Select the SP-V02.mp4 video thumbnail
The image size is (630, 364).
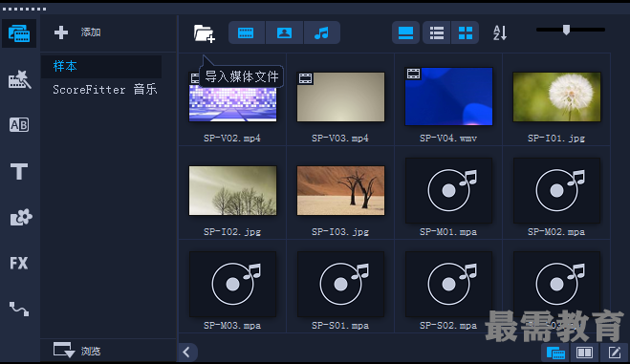[232, 96]
